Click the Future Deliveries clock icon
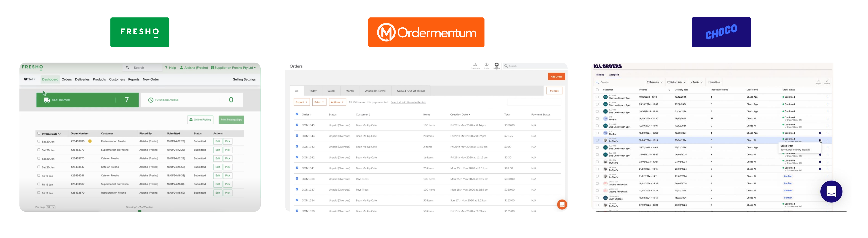The height and width of the screenshot is (238, 868). (x=151, y=100)
